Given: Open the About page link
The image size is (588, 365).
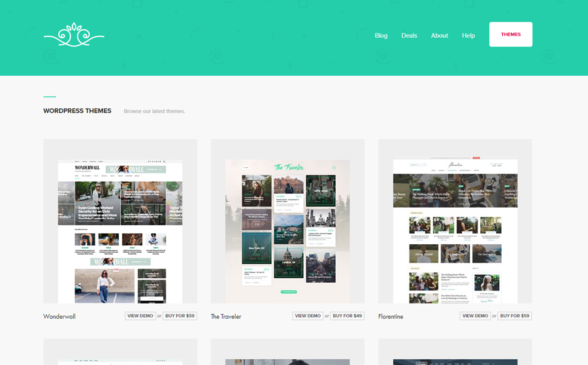Looking at the screenshot, I should click(x=439, y=35).
